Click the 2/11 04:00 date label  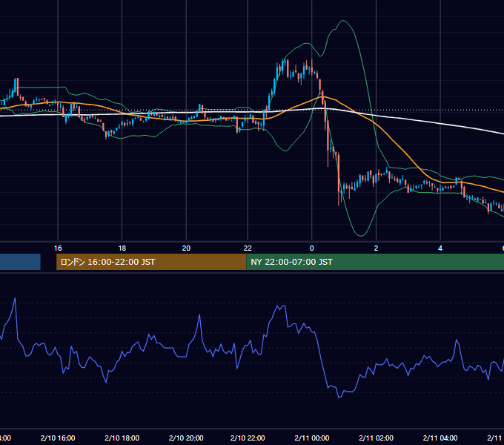point(440,438)
